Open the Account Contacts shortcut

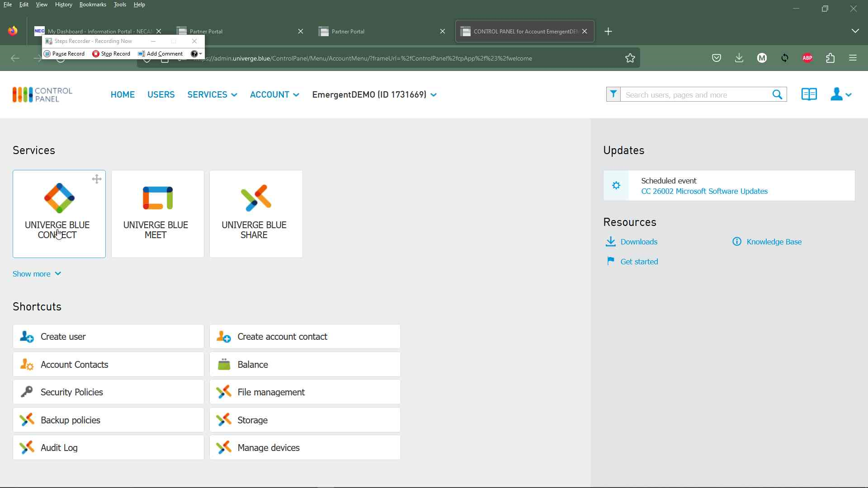pyautogui.click(x=108, y=365)
